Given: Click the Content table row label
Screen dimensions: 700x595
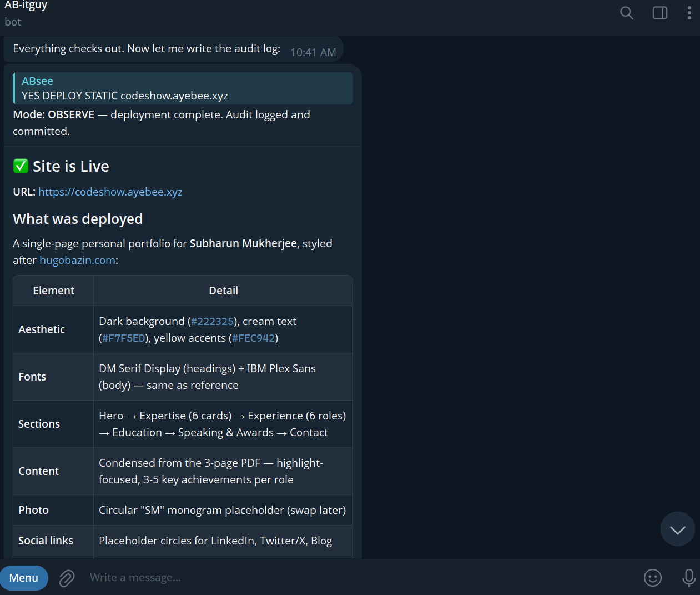Looking at the screenshot, I should [x=38, y=471].
